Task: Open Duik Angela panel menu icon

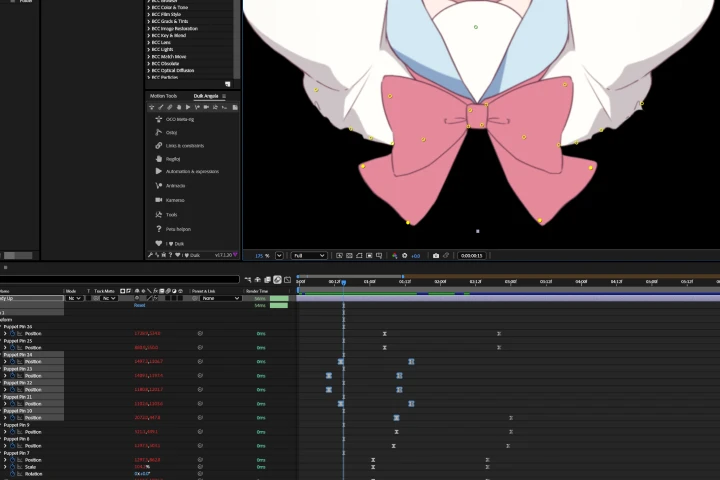Action: pyautogui.click(x=224, y=96)
